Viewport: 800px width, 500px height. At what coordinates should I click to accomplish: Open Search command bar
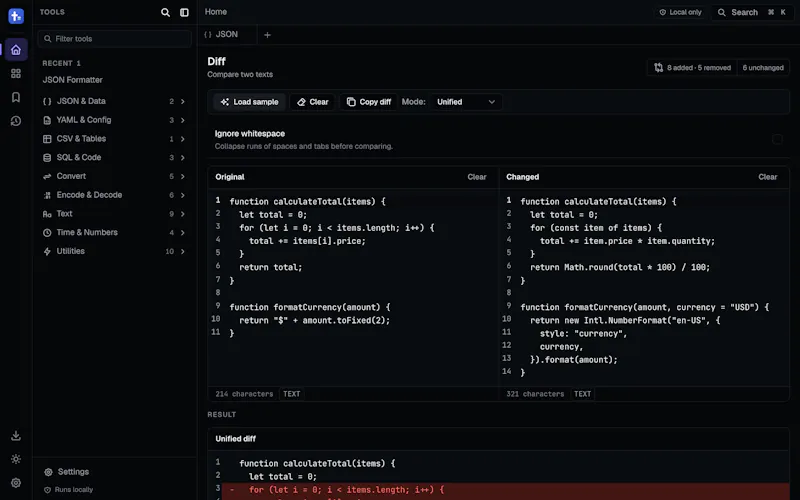pos(752,12)
